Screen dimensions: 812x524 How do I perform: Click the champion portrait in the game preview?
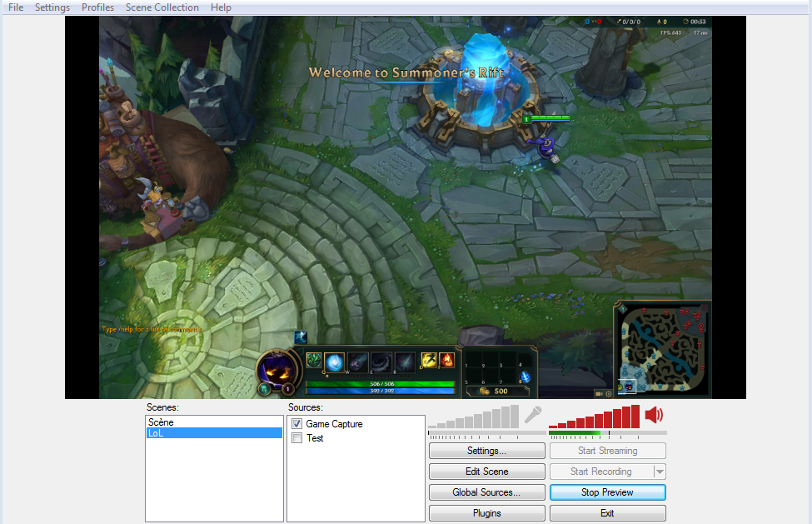click(279, 370)
